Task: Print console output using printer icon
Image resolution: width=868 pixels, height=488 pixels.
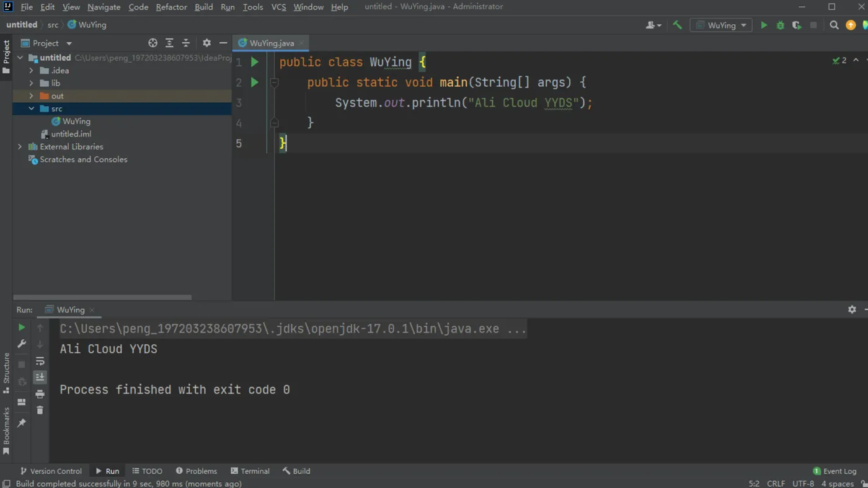Action: pyautogui.click(x=40, y=394)
